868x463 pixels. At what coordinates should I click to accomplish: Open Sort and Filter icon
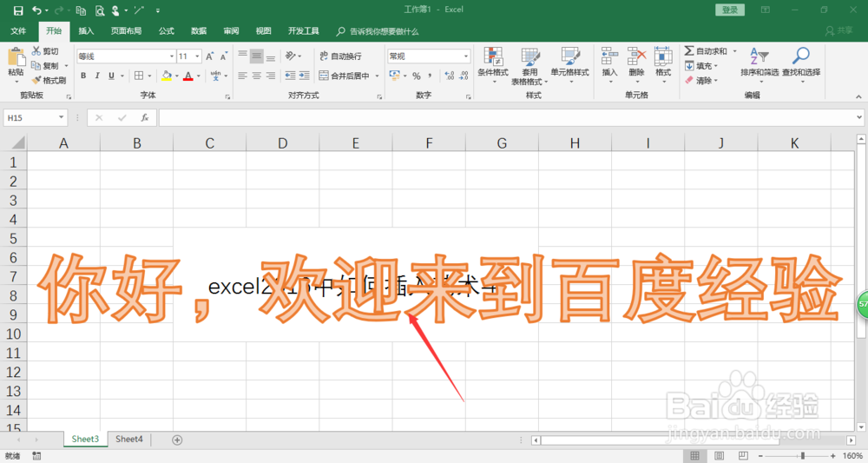[x=759, y=56]
